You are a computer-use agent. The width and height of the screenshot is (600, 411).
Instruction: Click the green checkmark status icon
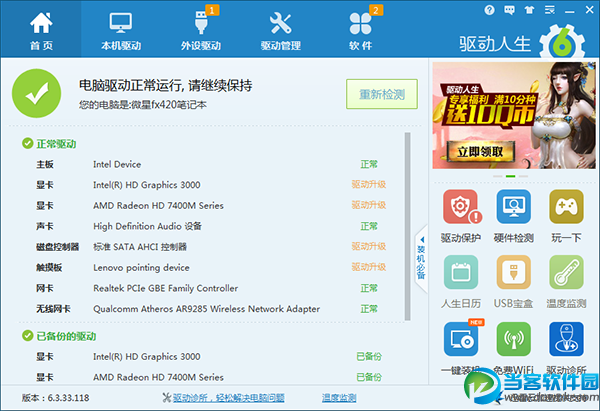[36, 93]
